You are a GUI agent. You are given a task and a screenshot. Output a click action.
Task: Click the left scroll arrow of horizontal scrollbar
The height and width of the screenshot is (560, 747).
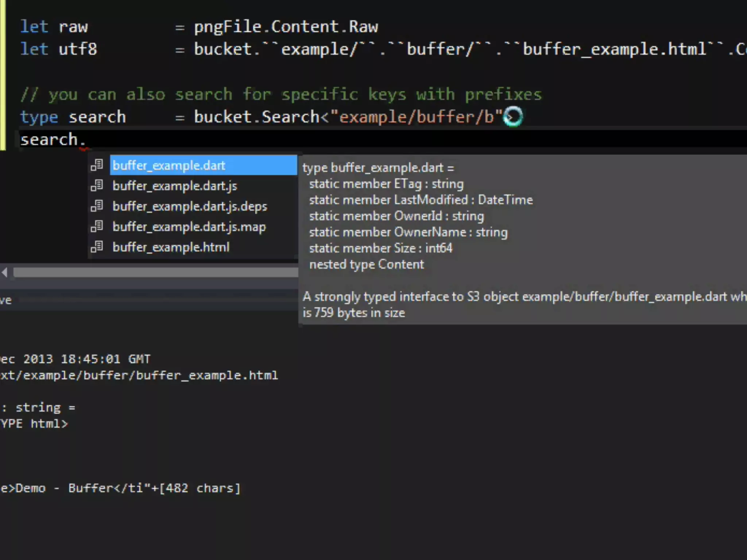(x=5, y=272)
